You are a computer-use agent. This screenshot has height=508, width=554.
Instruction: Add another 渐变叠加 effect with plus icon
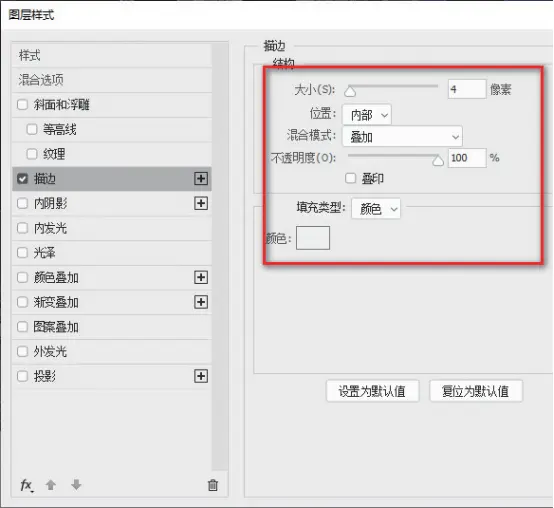coord(201,302)
